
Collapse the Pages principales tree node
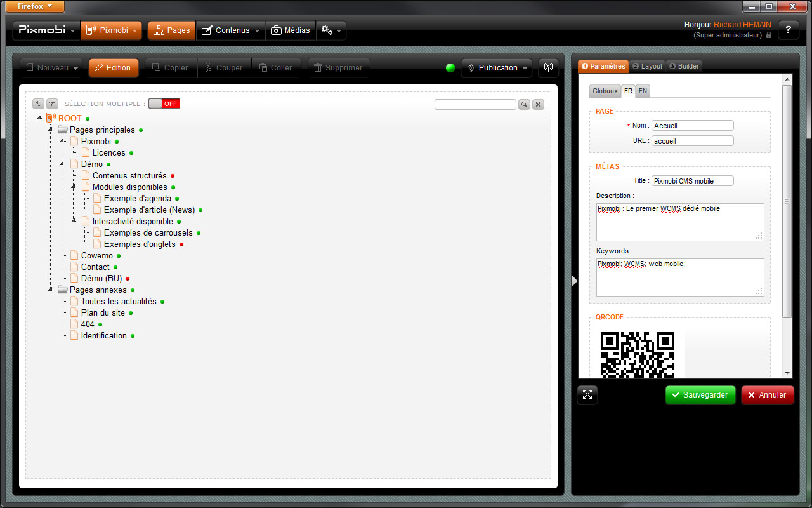coord(51,130)
